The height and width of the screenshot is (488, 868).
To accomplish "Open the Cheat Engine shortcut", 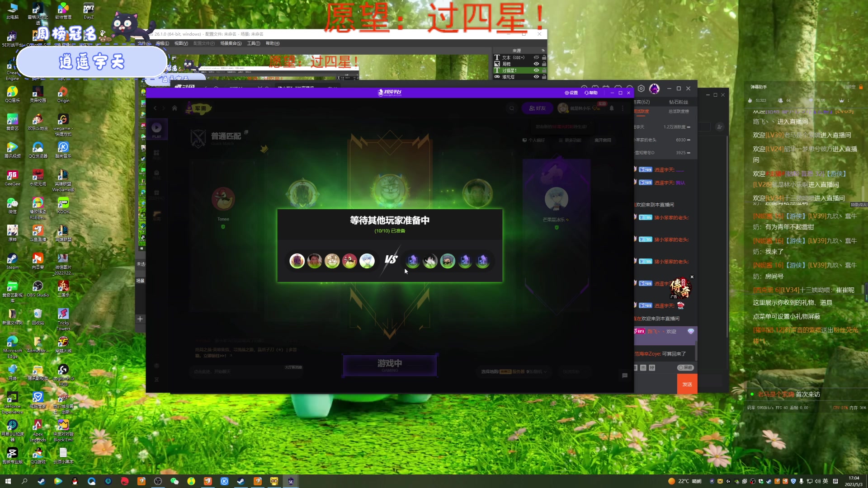I will point(12,70).
